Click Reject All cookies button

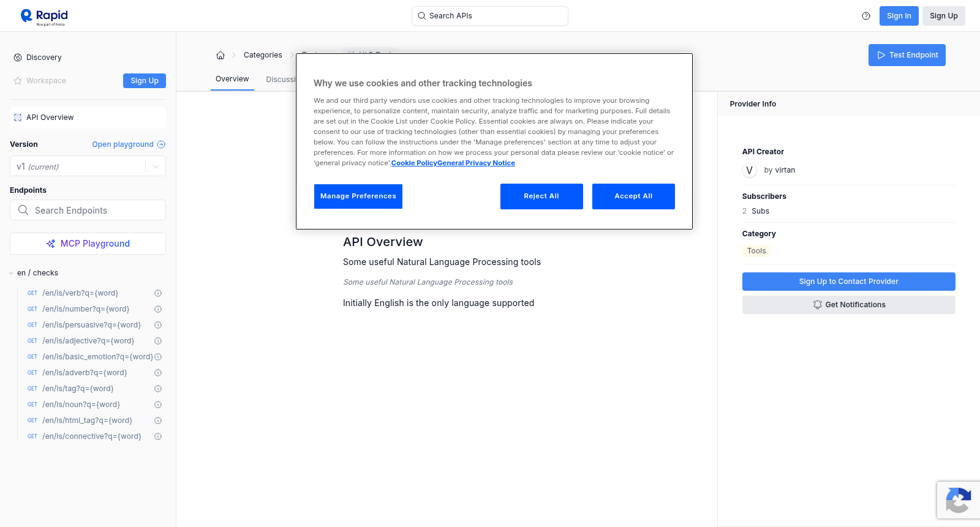tap(541, 196)
